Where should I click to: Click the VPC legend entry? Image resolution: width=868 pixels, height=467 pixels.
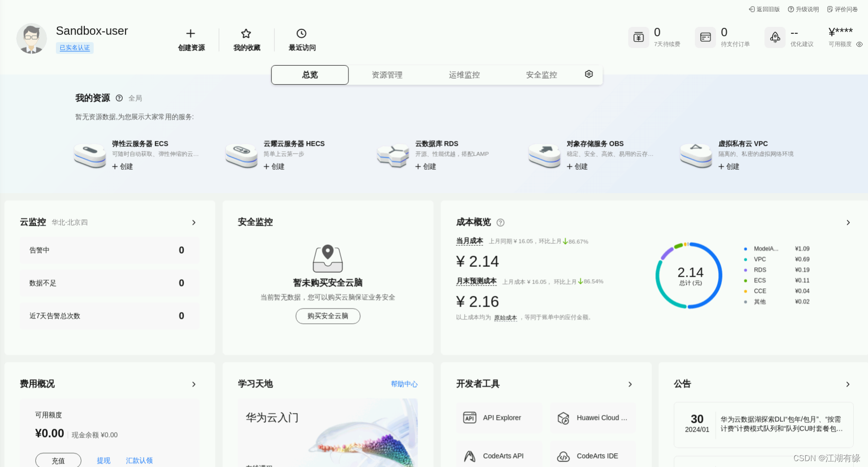coord(776,259)
